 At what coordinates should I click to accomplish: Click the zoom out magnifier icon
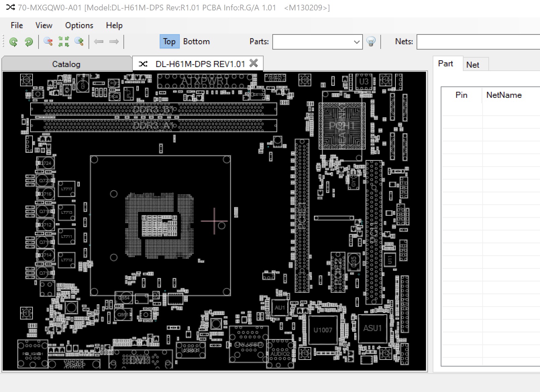point(48,42)
